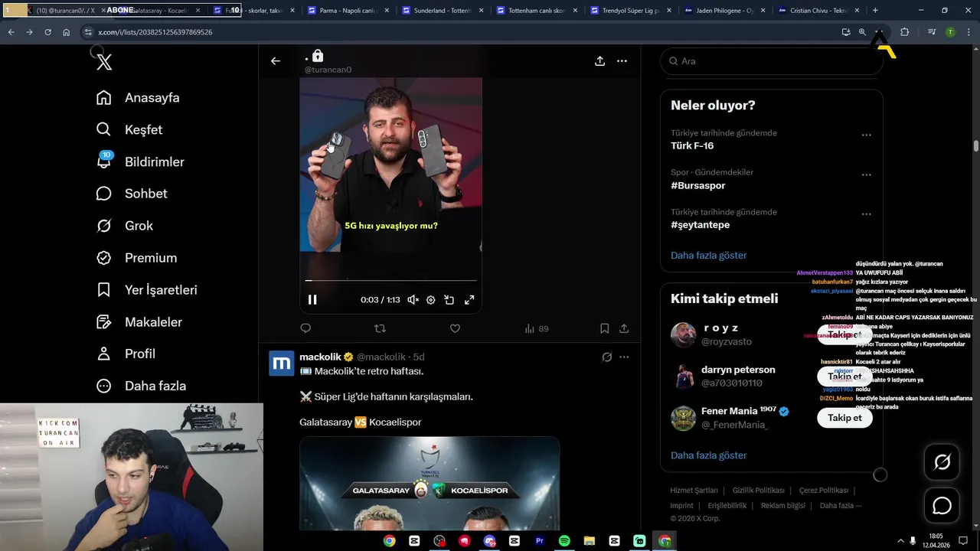Toggle picture-in-picture on the video
Image resolution: width=980 pixels, height=551 pixels.
[449, 300]
